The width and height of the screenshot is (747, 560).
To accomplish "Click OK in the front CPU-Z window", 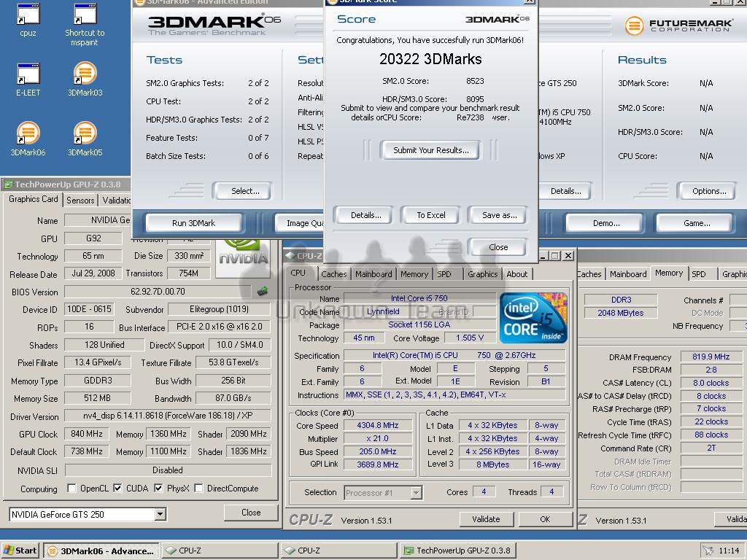I will pyautogui.click(x=545, y=519).
